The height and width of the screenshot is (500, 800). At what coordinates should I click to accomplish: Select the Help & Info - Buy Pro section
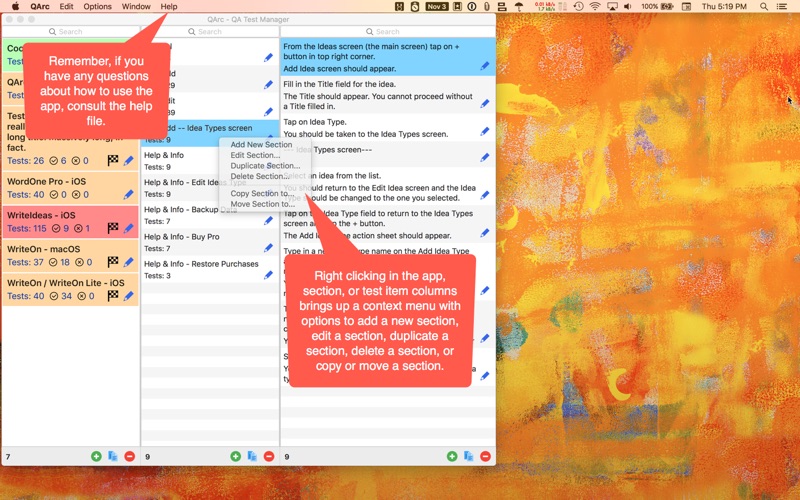coord(210,242)
